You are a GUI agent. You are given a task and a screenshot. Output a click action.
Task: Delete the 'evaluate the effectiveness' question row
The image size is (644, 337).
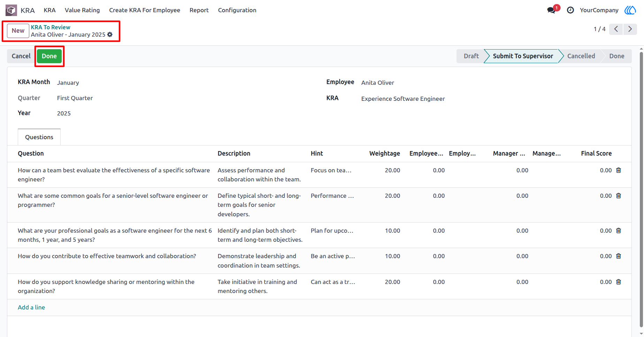click(619, 170)
